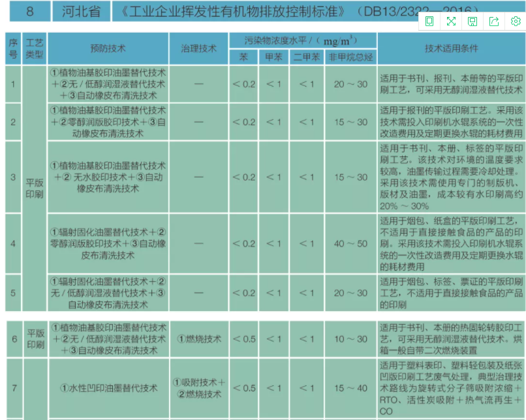The width and height of the screenshot is (526, 420).
Task: Click the '20 ~ 30' value in row 5
Action: click(350, 293)
